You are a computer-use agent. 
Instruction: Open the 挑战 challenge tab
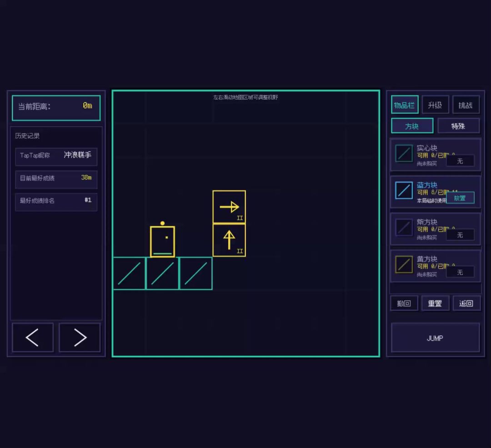(466, 105)
